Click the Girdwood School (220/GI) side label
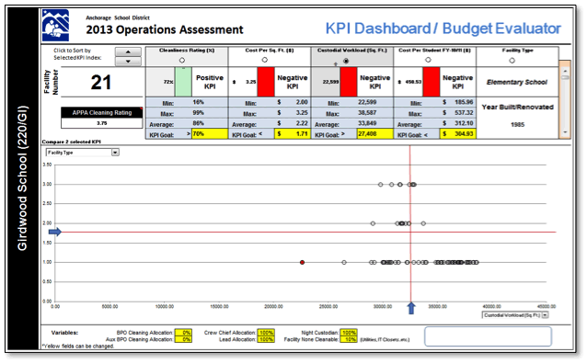 [22, 178]
